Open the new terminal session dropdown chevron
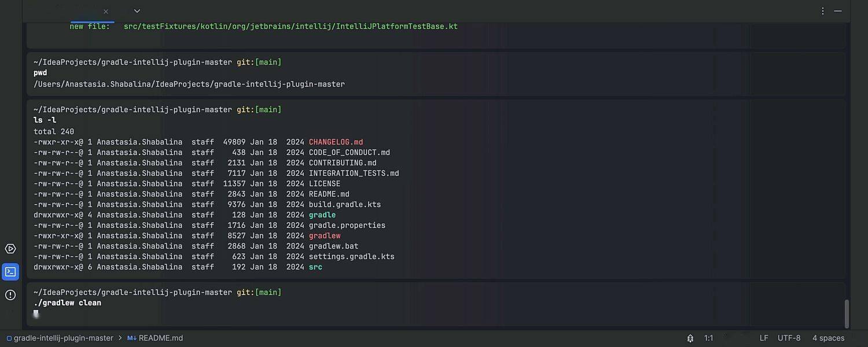This screenshot has width=868, height=347. click(x=137, y=10)
